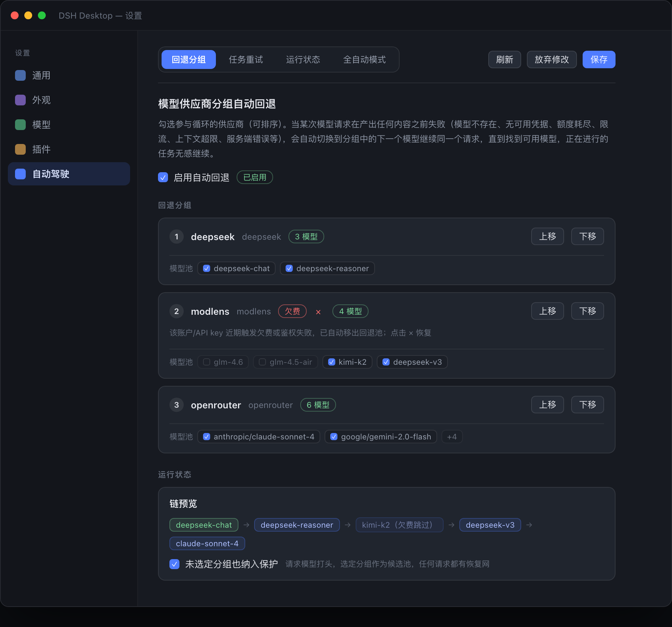Click the 6 模型 badge on openrouter
This screenshot has height=627, width=672.
coord(318,405)
